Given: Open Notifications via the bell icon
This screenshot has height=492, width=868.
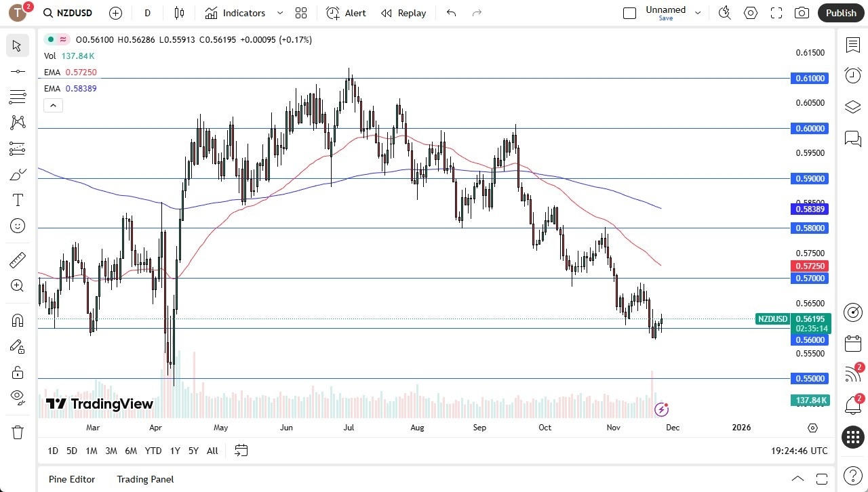Looking at the screenshot, I should [853, 405].
